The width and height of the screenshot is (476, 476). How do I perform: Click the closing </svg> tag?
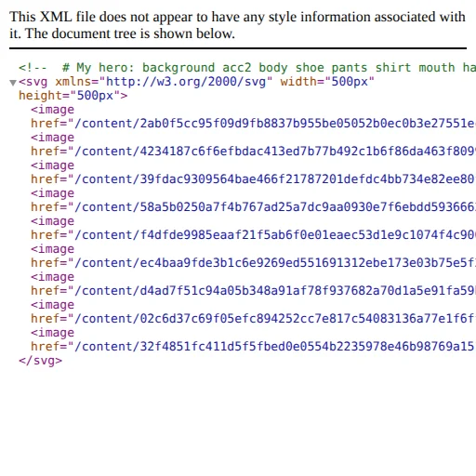pyautogui.click(x=40, y=361)
